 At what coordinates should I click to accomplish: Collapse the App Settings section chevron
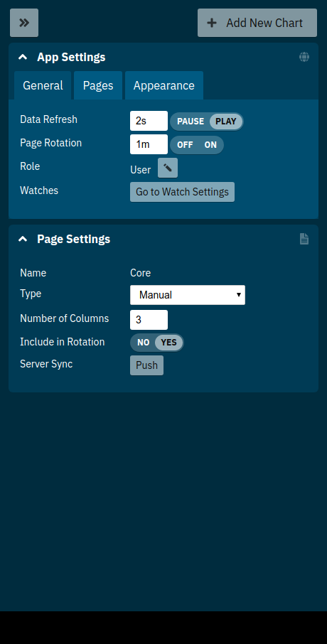[x=23, y=57]
